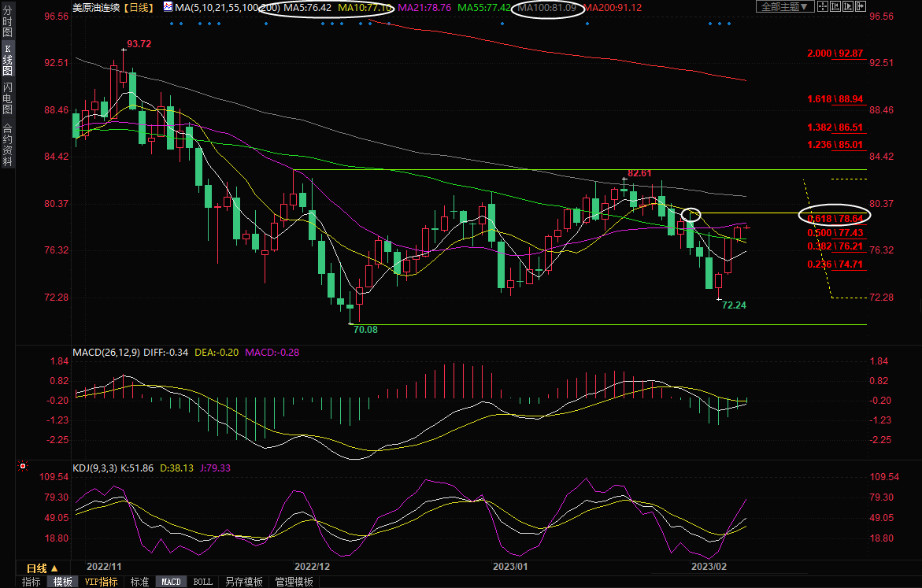Screen dimensions: 922x588
Task: Open the VIP指标 tab
Action: point(101,582)
